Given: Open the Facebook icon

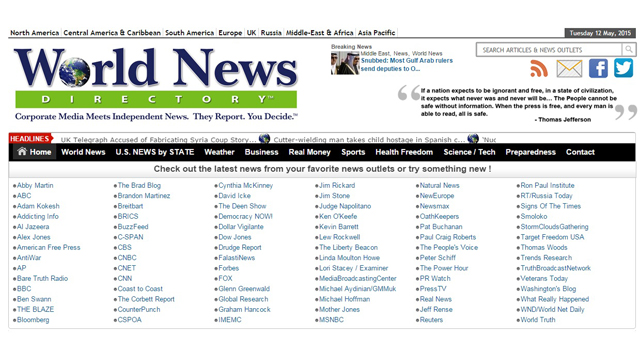Looking at the screenshot, I should pos(598,68).
